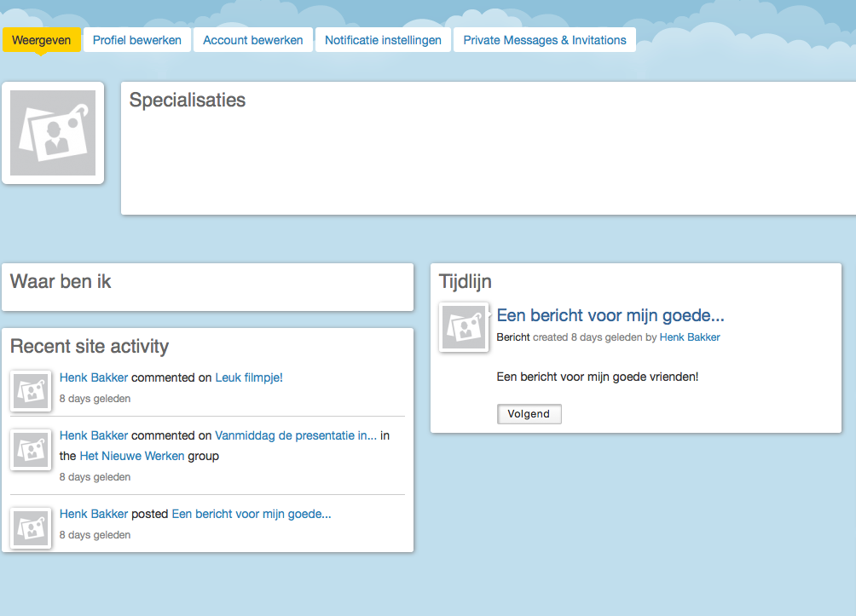Click Henk Bakker in the first activity entry

point(93,377)
